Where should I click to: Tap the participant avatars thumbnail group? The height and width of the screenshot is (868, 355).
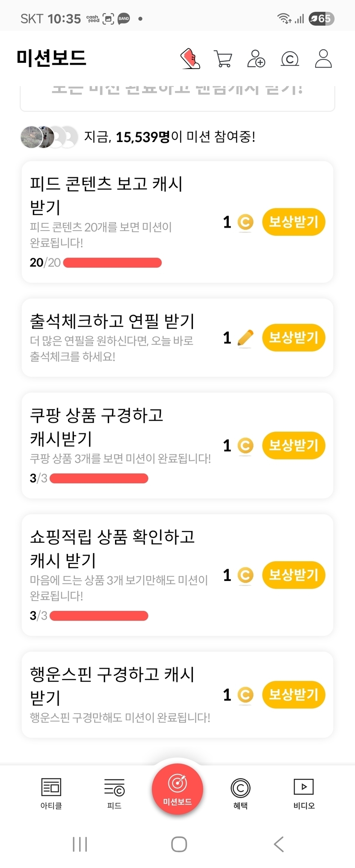[x=49, y=137]
